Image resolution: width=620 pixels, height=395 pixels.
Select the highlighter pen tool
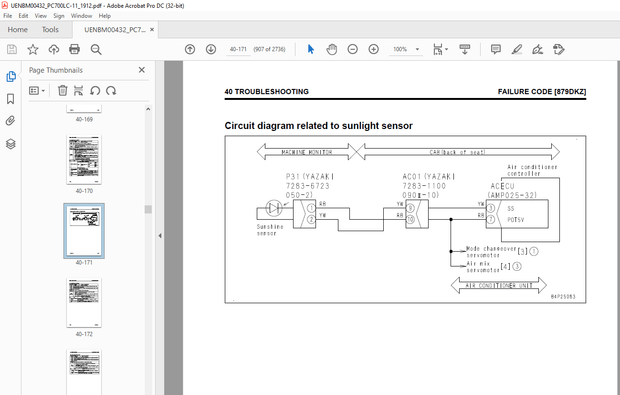516,49
